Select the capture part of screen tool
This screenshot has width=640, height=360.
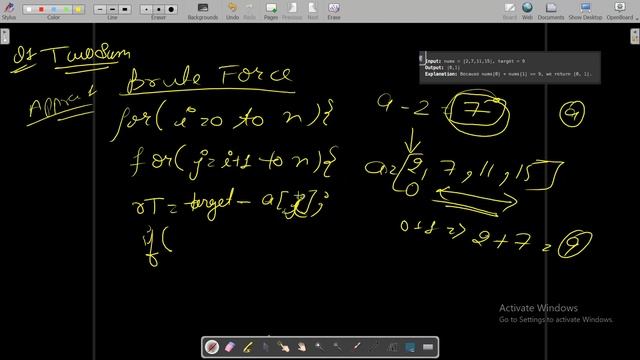(x=410, y=347)
